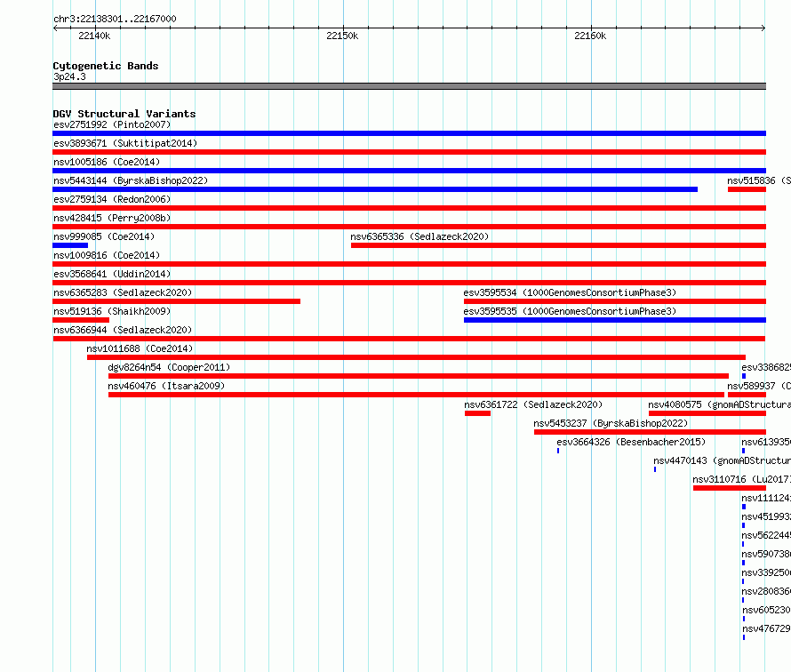Click the red bar under nsv5453237 (ByrskaBishop2022)
The width and height of the screenshot is (791, 672).
651,432
